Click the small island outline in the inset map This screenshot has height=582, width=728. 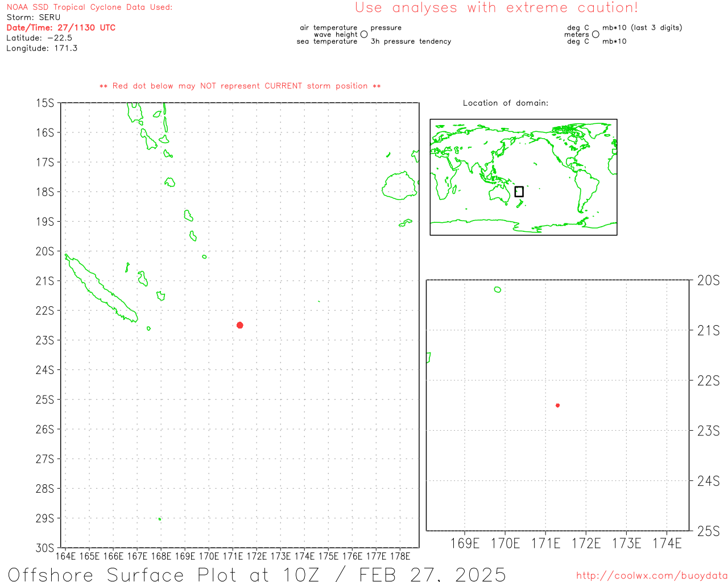[x=498, y=289]
